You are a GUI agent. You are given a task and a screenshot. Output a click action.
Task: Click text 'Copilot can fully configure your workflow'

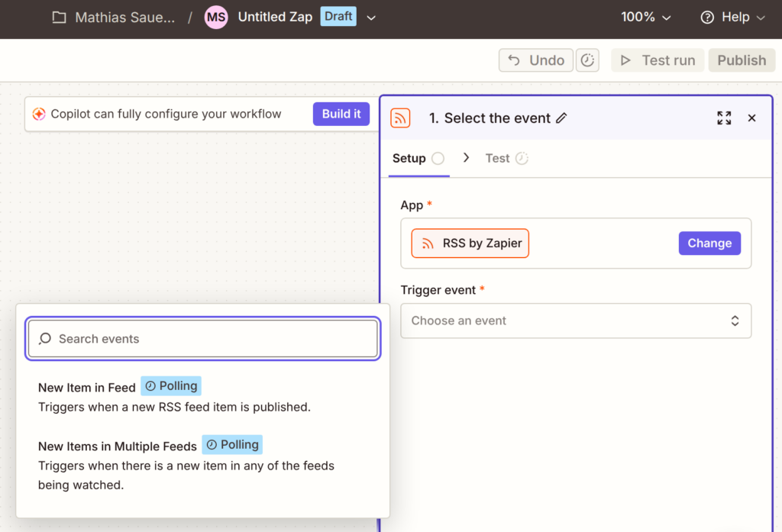(x=166, y=114)
